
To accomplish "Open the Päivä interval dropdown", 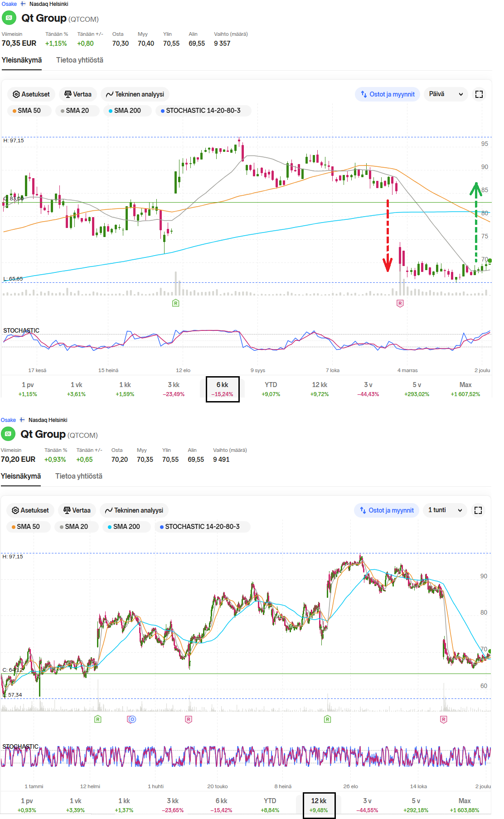I will click(446, 94).
